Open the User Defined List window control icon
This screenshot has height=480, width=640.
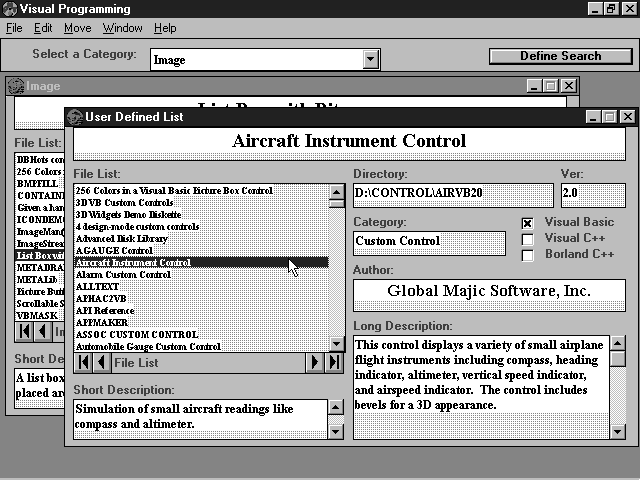pyautogui.click(x=74, y=117)
